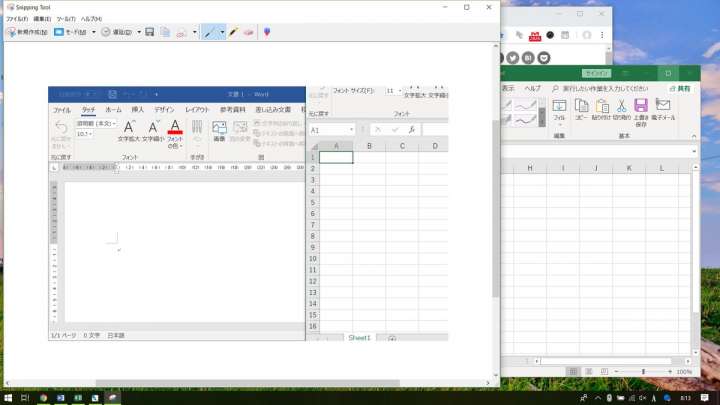
Task: Click the Excel 上書き保存 save icon
Action: (641, 112)
